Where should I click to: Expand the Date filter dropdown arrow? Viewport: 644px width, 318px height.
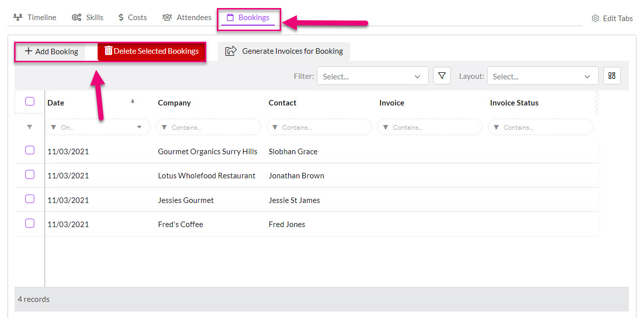tap(139, 127)
